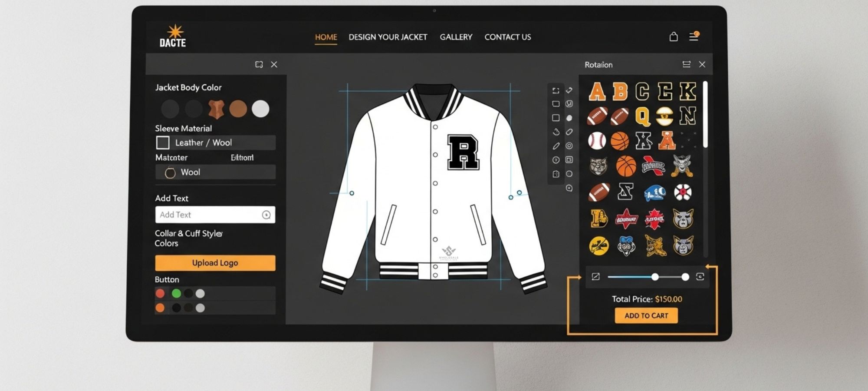The width and height of the screenshot is (868, 391).
Task: Click the slider's middle handle
Action: (x=655, y=277)
